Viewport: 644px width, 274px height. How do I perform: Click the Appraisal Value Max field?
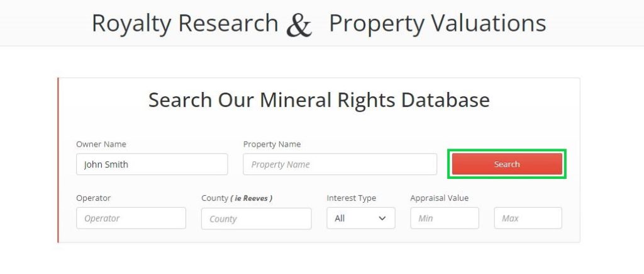528,219
